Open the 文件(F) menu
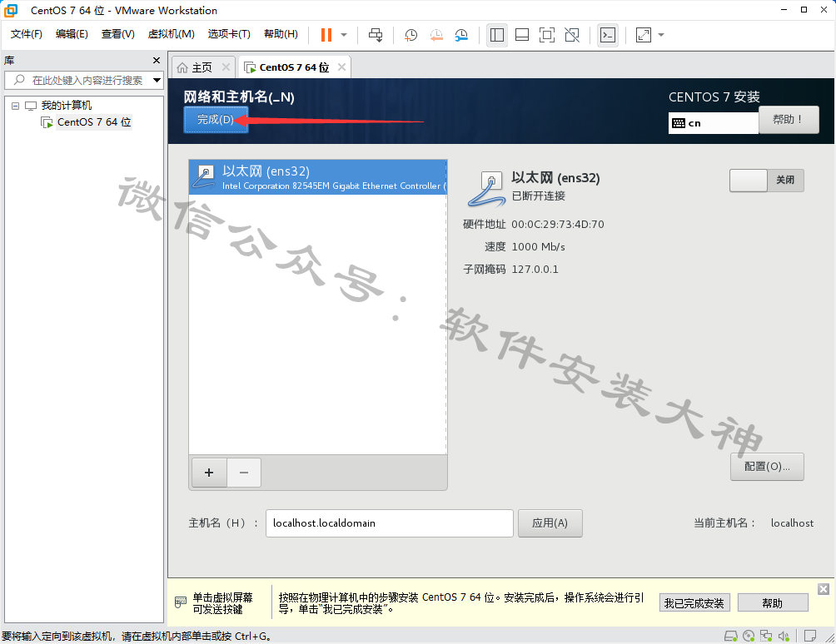Screen dimensions: 836x644 tap(26, 34)
